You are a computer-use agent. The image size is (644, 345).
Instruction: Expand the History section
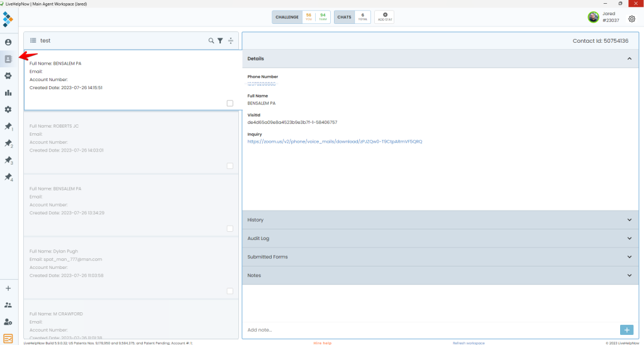(440, 220)
